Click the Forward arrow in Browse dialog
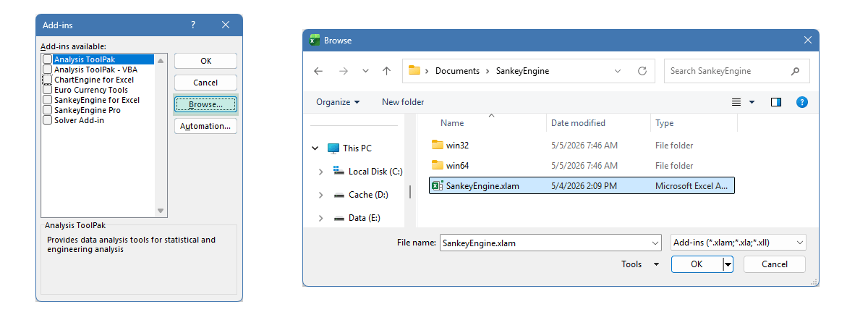 [x=344, y=71]
